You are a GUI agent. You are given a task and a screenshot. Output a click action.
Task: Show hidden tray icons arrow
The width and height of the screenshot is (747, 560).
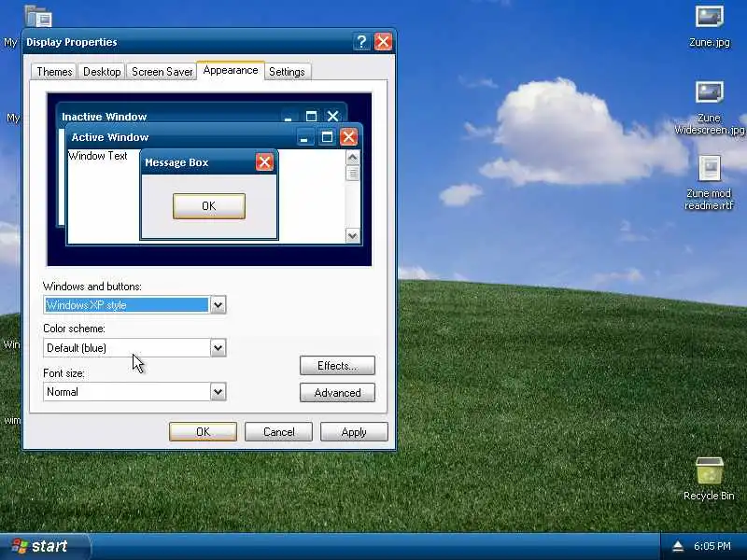(678, 546)
